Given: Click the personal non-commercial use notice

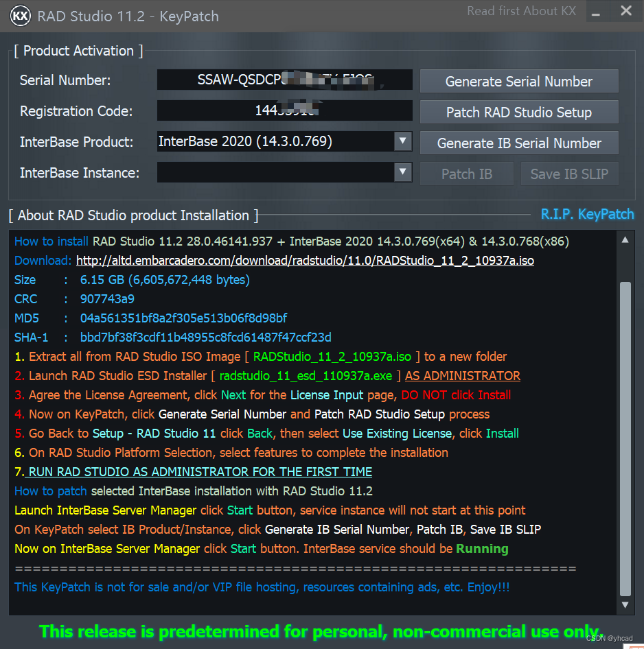Looking at the screenshot, I should (x=321, y=632).
